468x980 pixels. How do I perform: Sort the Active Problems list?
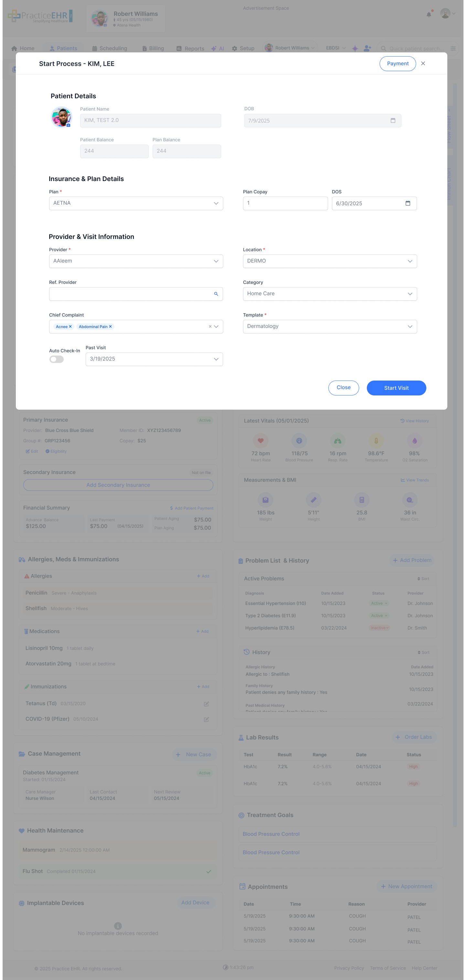[x=423, y=579]
